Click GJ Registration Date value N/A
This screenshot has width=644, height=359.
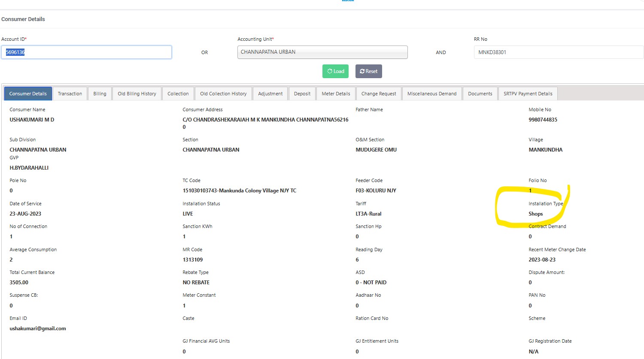(x=533, y=352)
